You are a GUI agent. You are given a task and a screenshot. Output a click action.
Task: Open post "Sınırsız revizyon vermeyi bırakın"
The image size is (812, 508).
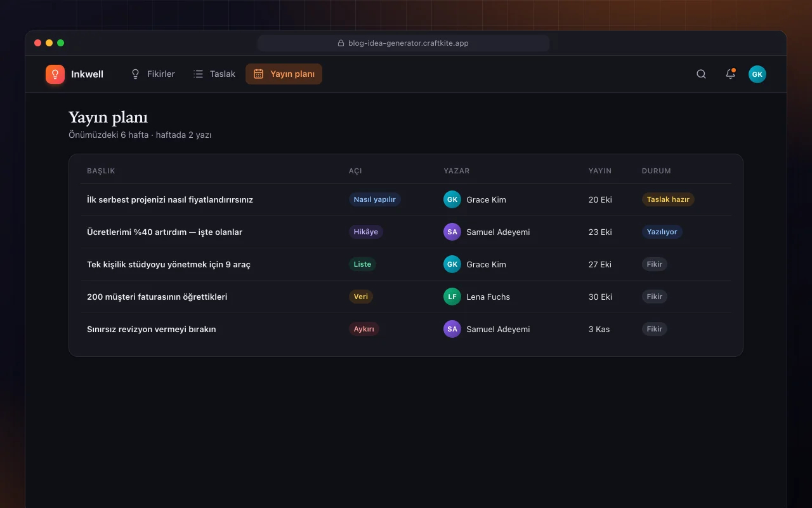[x=152, y=329]
